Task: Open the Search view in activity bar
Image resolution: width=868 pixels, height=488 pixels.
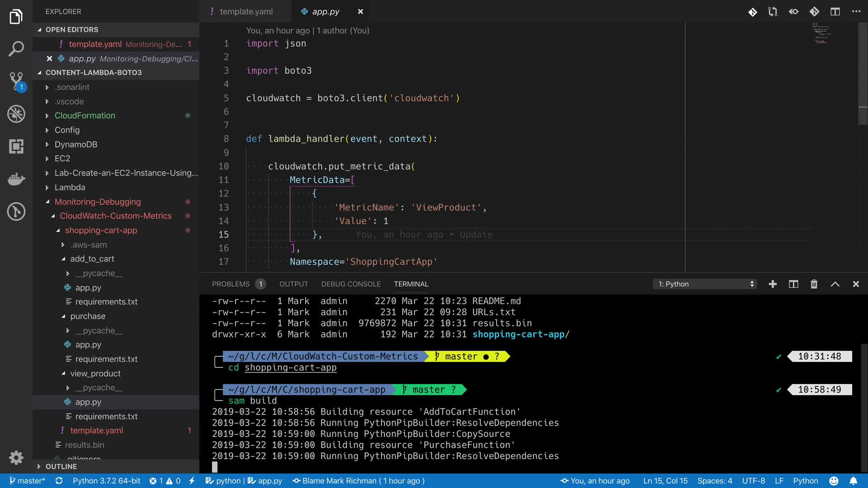Action: point(16,49)
